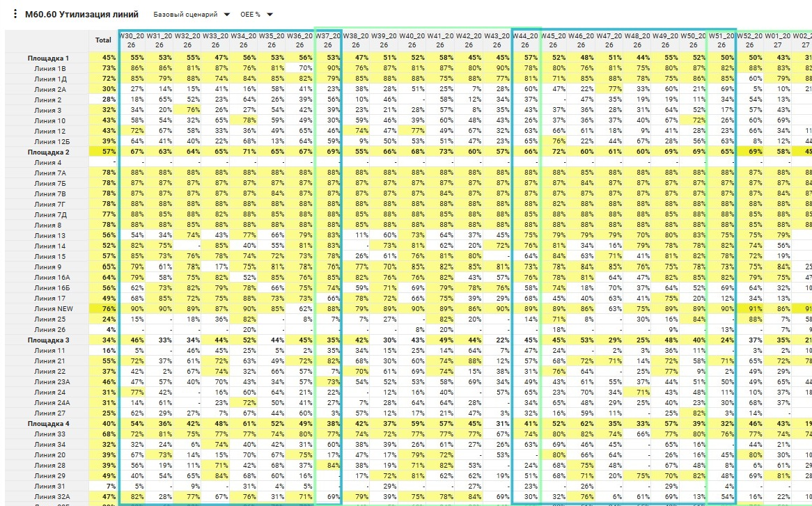Click Линия 10 cell 78% under W34_20
The width and height of the screenshot is (812, 506).
click(244, 120)
